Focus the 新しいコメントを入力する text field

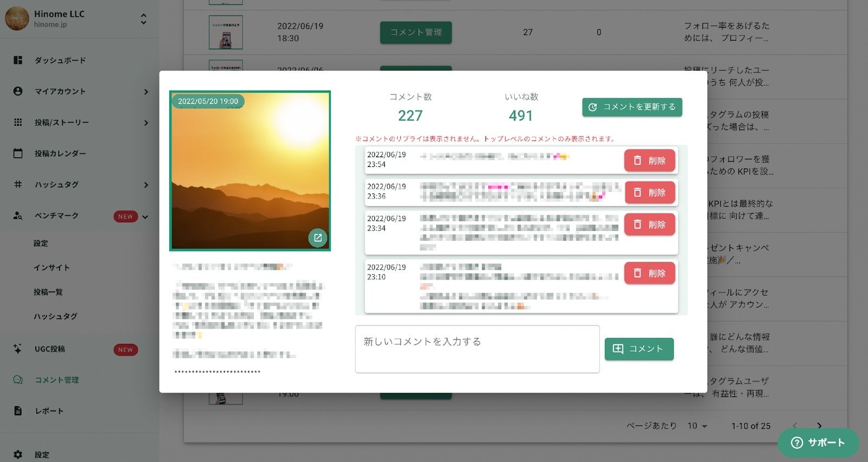(x=477, y=349)
